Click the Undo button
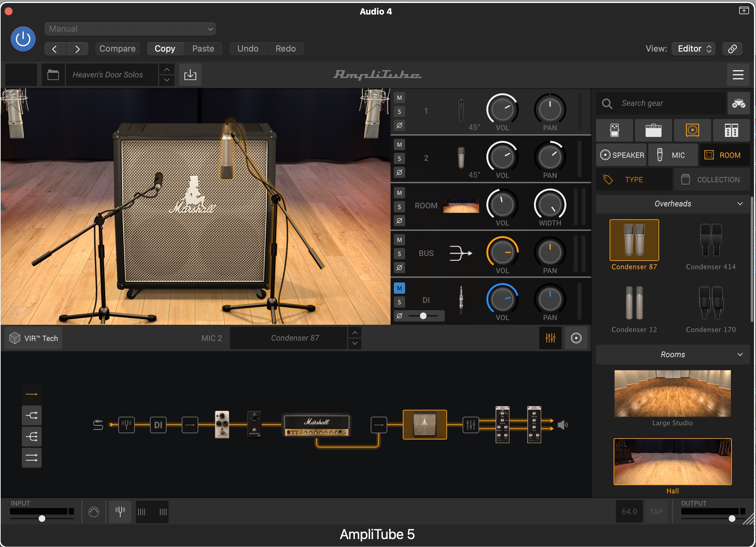Image resolution: width=756 pixels, height=547 pixels. pos(248,49)
